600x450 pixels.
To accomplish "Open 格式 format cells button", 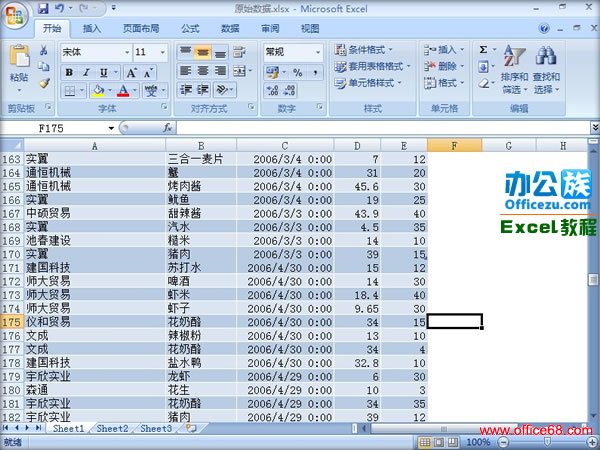I will coord(444,83).
